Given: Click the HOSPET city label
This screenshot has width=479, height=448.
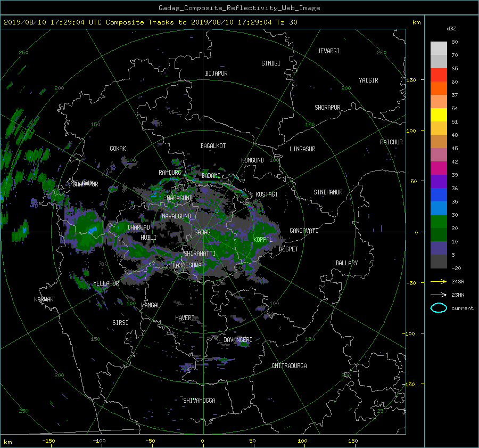Looking at the screenshot, I should 288,249.
